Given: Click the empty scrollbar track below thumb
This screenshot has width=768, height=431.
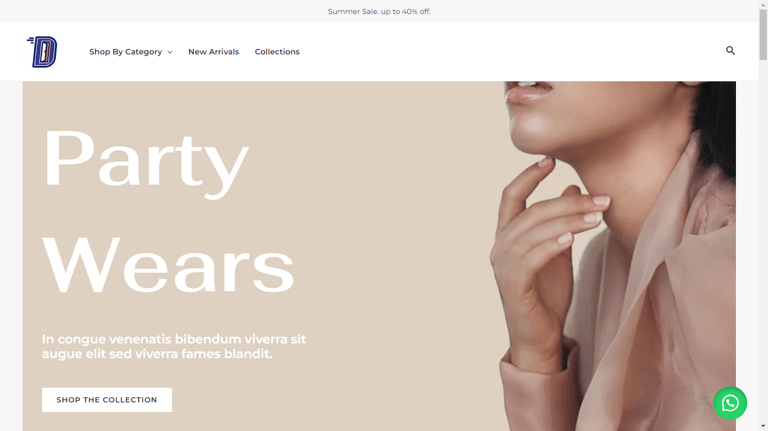Looking at the screenshot, I should (x=763, y=240).
